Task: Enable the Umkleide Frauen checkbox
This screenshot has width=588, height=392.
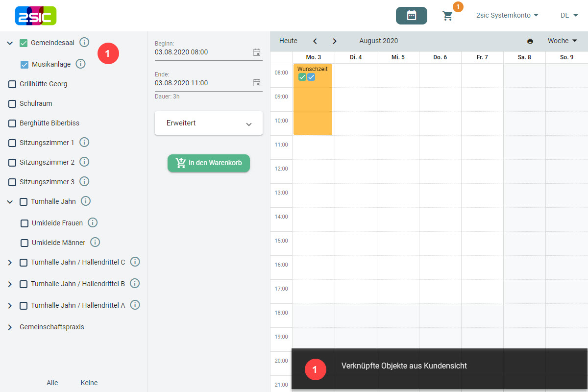Action: (x=24, y=223)
